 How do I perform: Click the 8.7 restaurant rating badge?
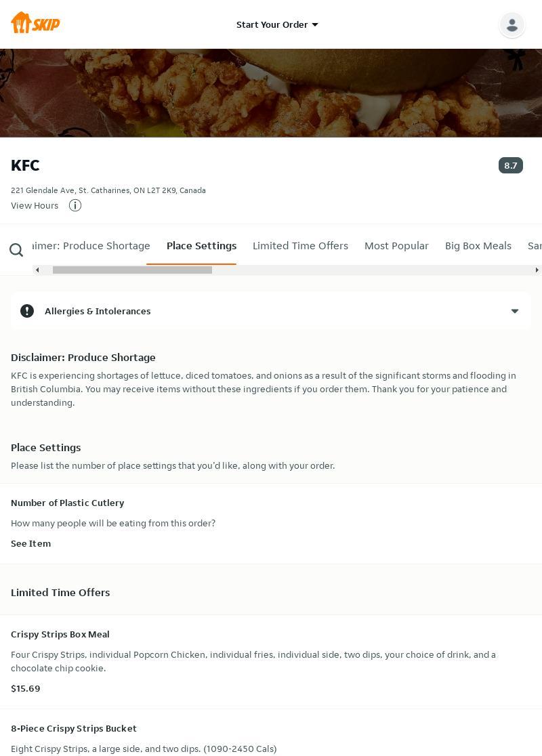(510, 165)
